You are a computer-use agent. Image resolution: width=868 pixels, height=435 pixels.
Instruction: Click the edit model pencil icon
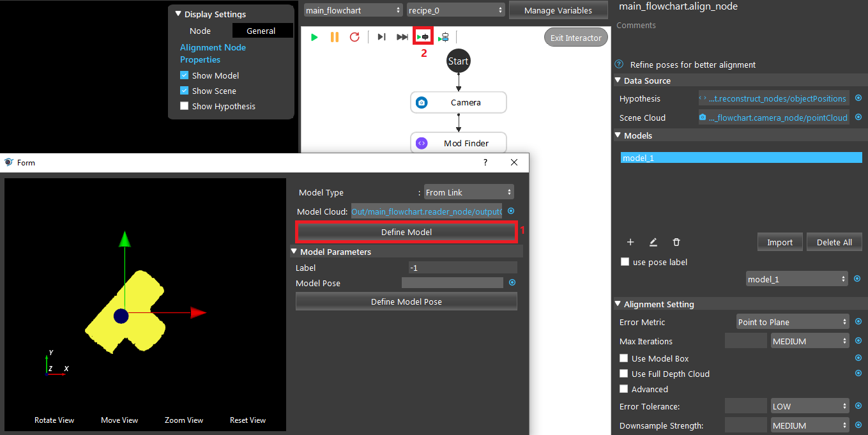click(653, 242)
